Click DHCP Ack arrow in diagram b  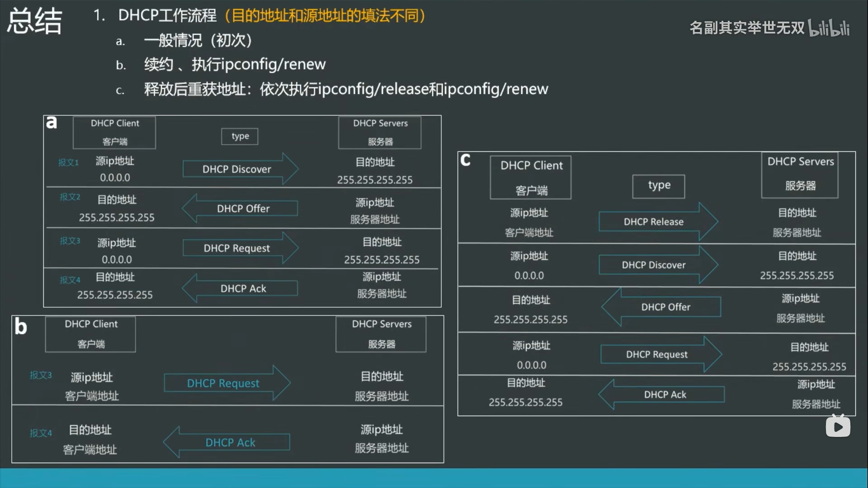pos(230,442)
